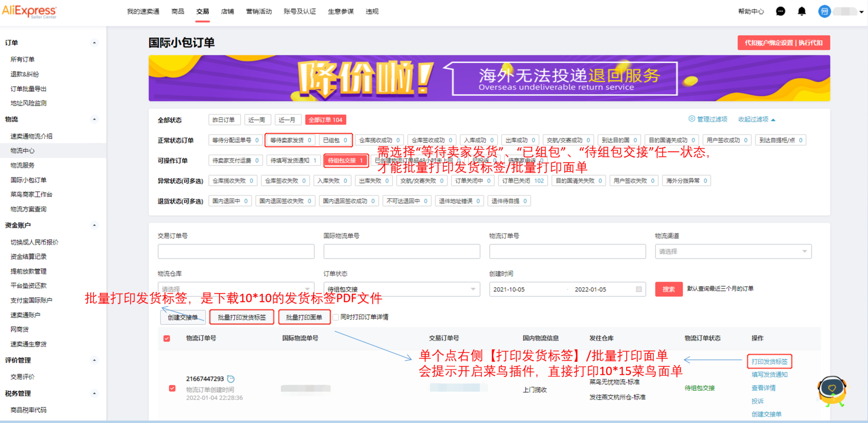The width and height of the screenshot is (868, 423).
Task: Open the 物流仓库 dropdown
Action: [236, 289]
